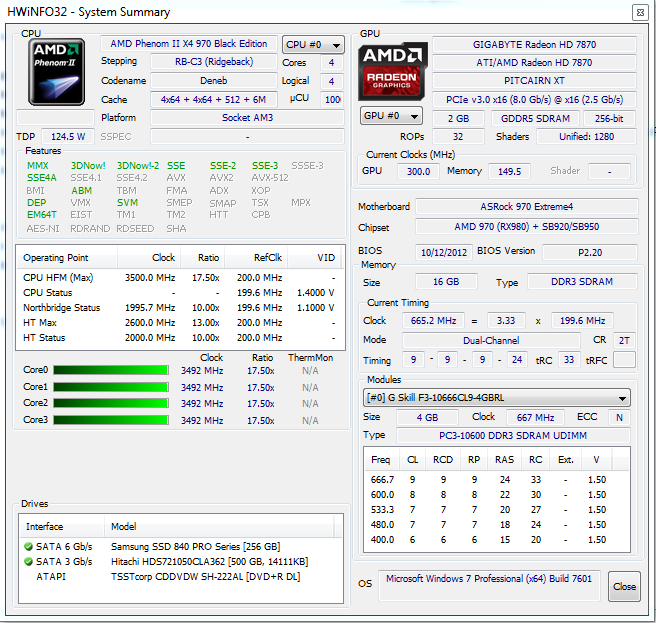The width and height of the screenshot is (656, 623).
Task: Close the System Summary window via title bar X
Action: pyautogui.click(x=640, y=13)
